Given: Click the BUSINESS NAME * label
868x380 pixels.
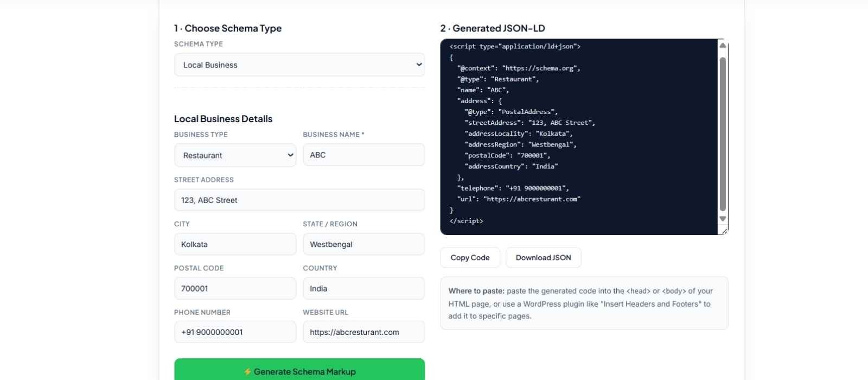Looking at the screenshot, I should tap(333, 135).
